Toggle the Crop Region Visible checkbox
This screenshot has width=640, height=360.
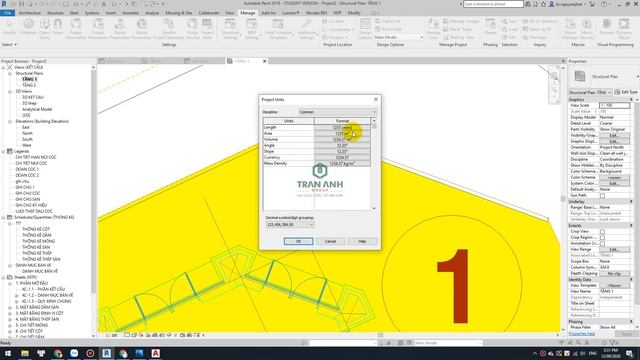pyautogui.click(x=602, y=238)
